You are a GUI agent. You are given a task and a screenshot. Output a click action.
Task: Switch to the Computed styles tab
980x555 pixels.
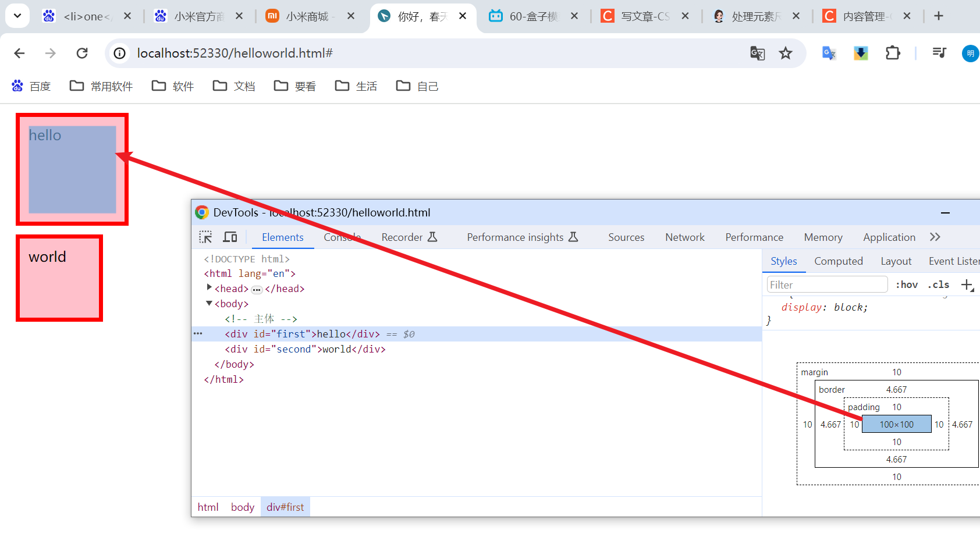pos(839,262)
